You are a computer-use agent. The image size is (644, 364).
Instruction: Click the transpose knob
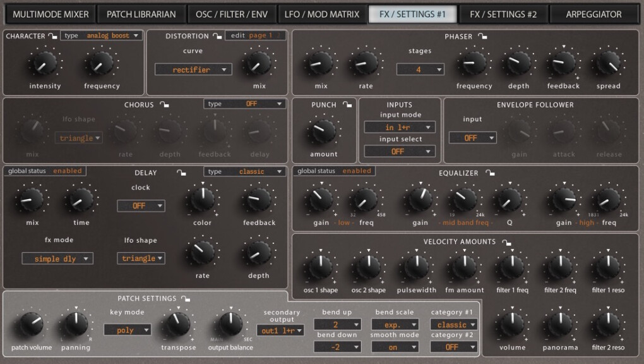[178, 324]
